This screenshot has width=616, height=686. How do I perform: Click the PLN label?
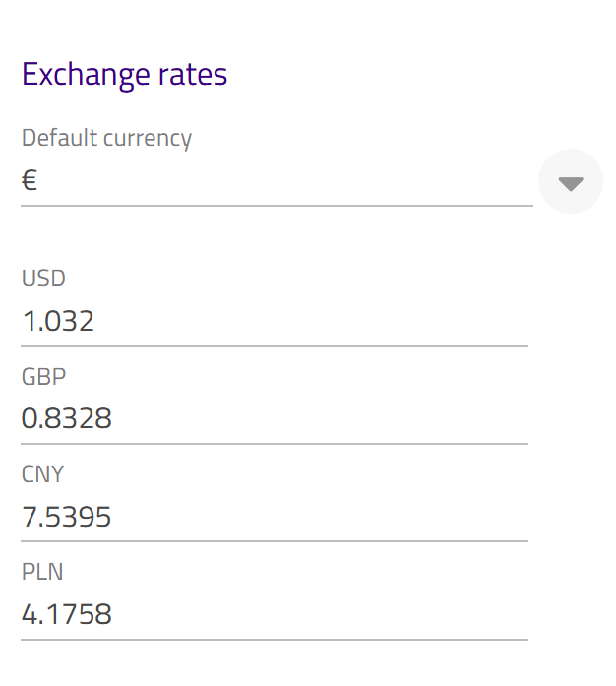pyautogui.click(x=42, y=572)
